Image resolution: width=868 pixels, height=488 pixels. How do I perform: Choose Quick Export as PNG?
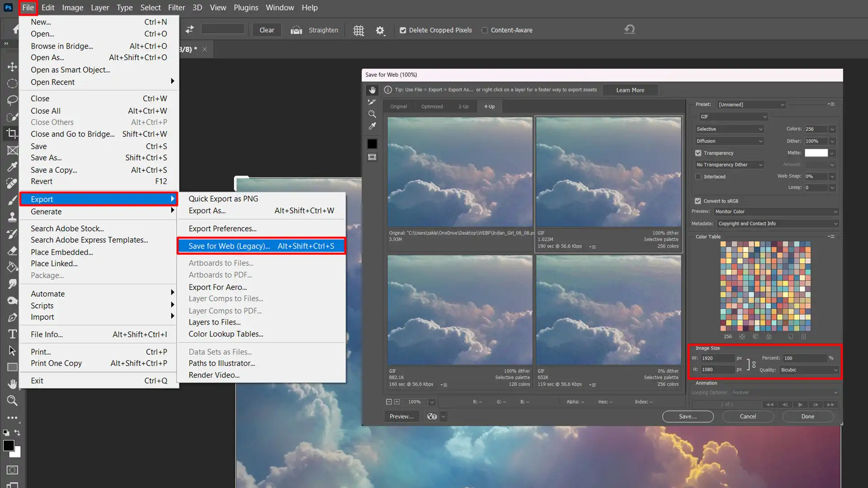click(223, 199)
